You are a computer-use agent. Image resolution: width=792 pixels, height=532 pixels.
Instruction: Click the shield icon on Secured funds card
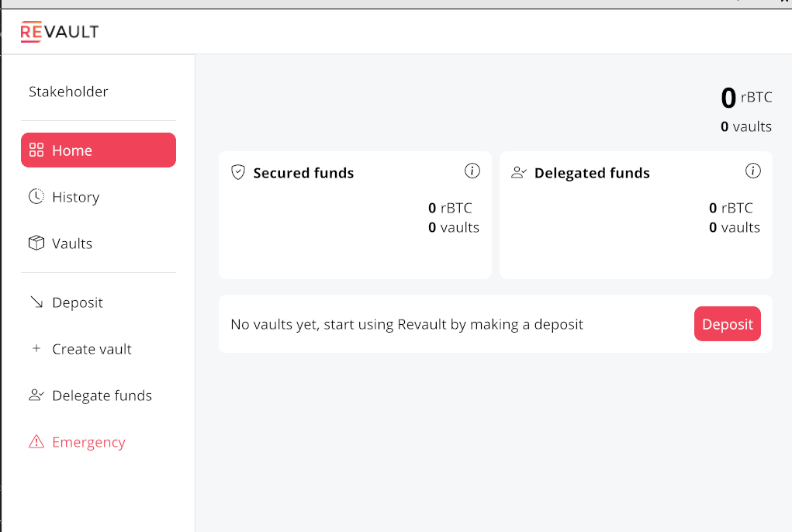coord(237,172)
